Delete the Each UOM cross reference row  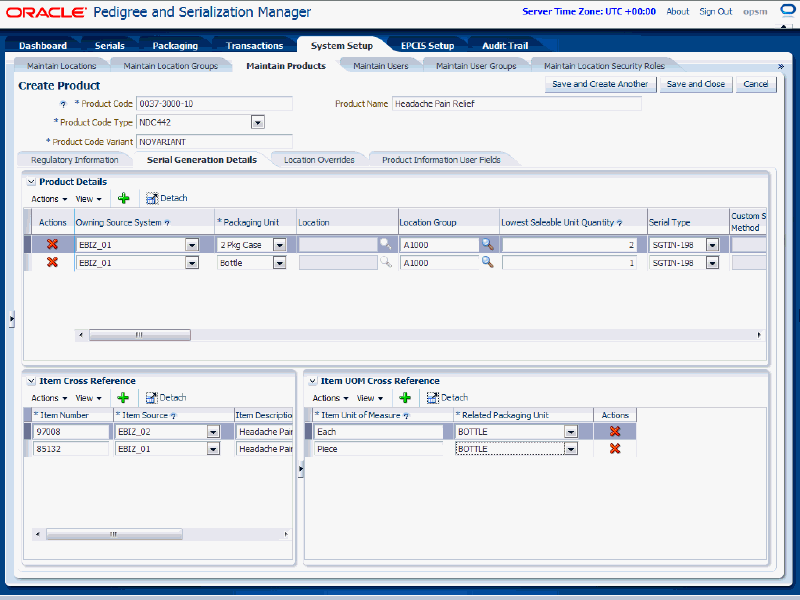615,431
